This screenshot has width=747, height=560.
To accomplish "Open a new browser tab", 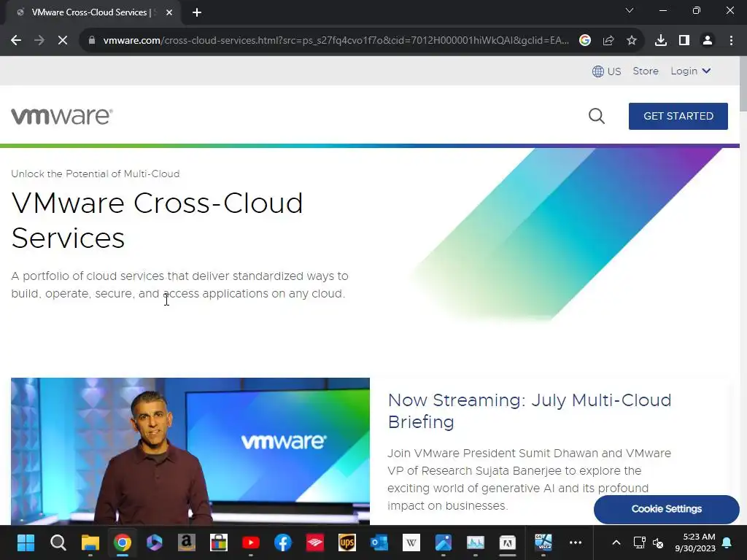I will coord(197,12).
